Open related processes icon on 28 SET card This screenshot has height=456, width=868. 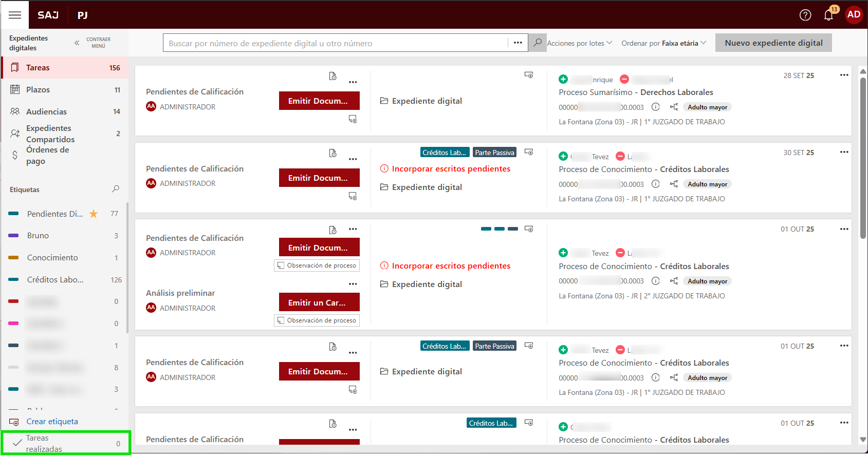[x=674, y=107]
